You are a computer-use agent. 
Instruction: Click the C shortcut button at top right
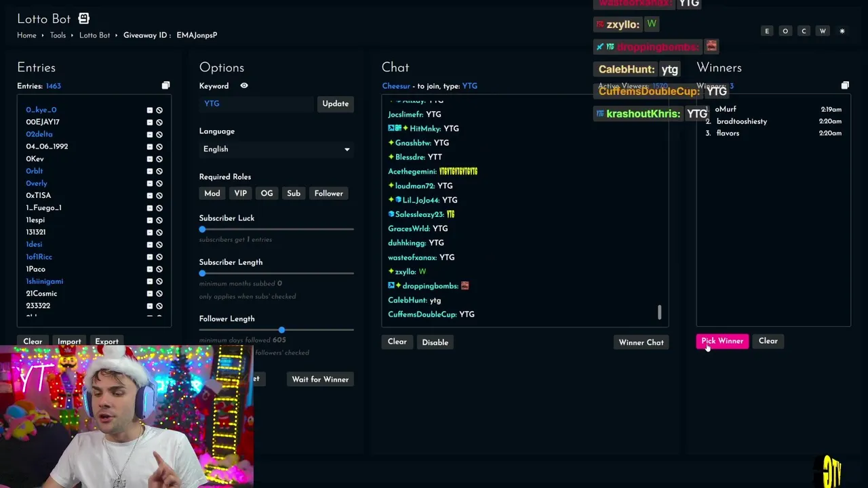click(804, 31)
